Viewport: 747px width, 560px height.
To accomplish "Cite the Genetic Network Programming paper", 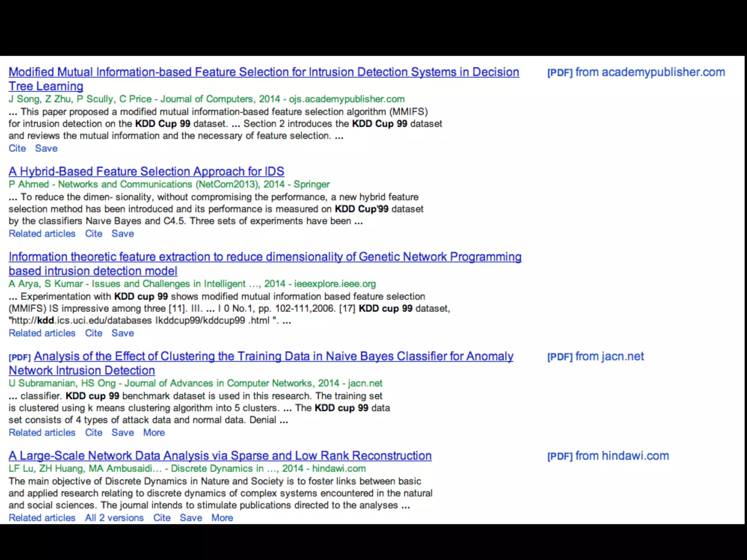I will 93,333.
